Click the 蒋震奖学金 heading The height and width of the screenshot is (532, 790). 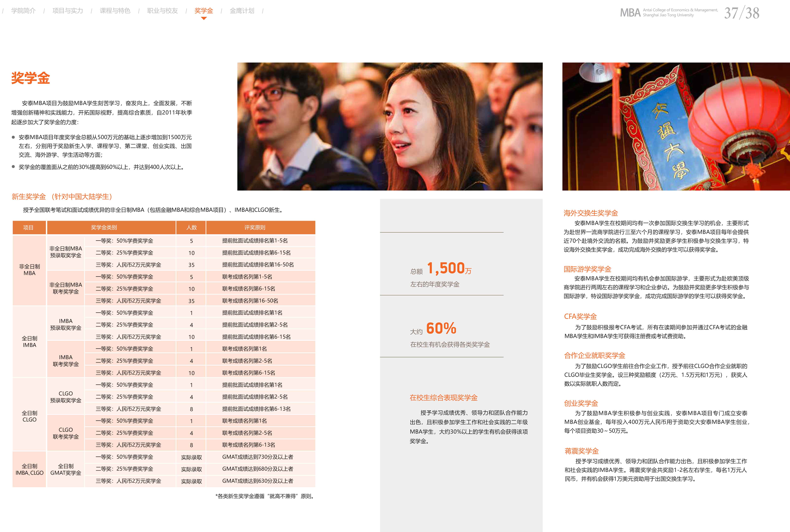[581, 451]
